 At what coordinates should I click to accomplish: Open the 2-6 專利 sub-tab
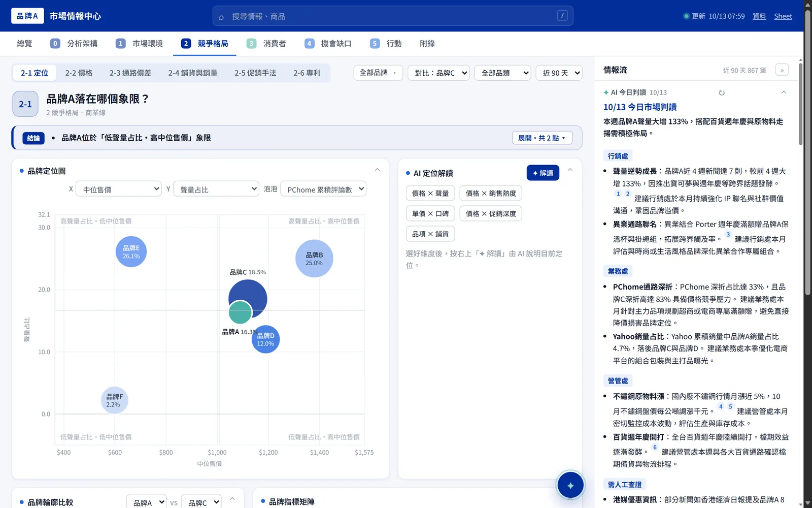point(307,73)
